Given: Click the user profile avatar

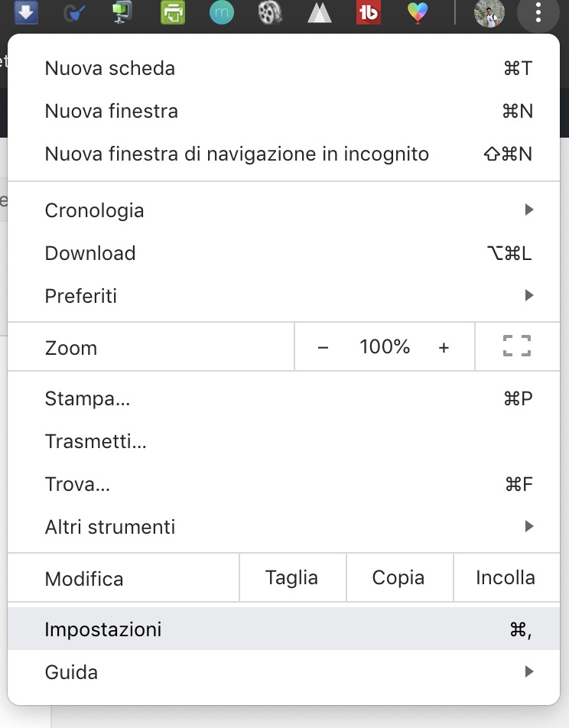Looking at the screenshot, I should (489, 13).
